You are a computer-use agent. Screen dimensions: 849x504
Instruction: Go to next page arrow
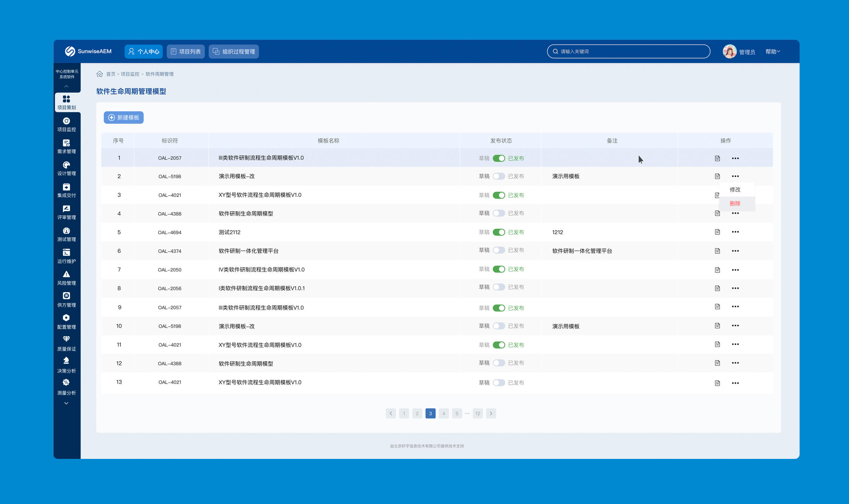(491, 413)
